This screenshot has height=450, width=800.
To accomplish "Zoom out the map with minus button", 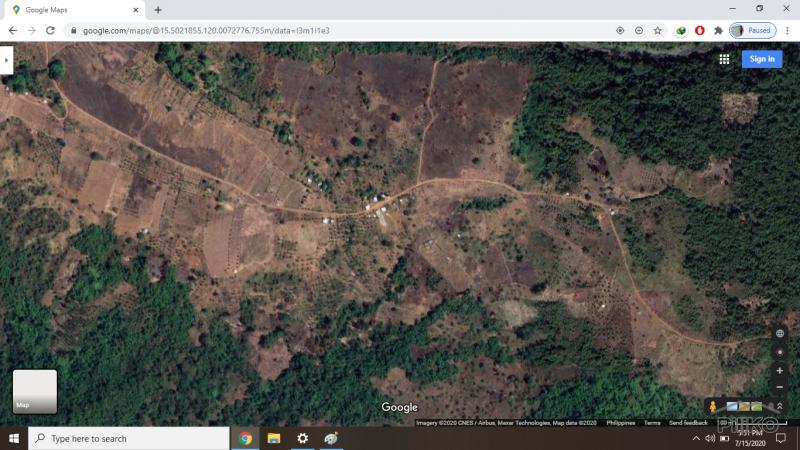I will [780, 387].
